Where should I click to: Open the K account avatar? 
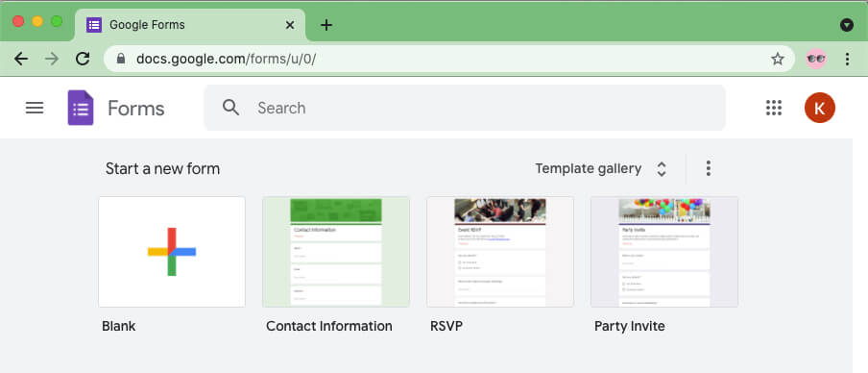click(x=820, y=108)
